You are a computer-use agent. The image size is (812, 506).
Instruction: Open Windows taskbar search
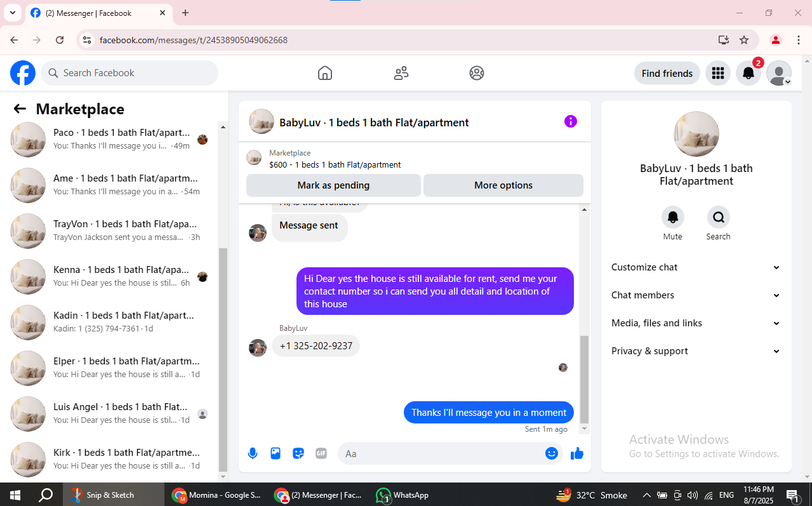[46, 495]
